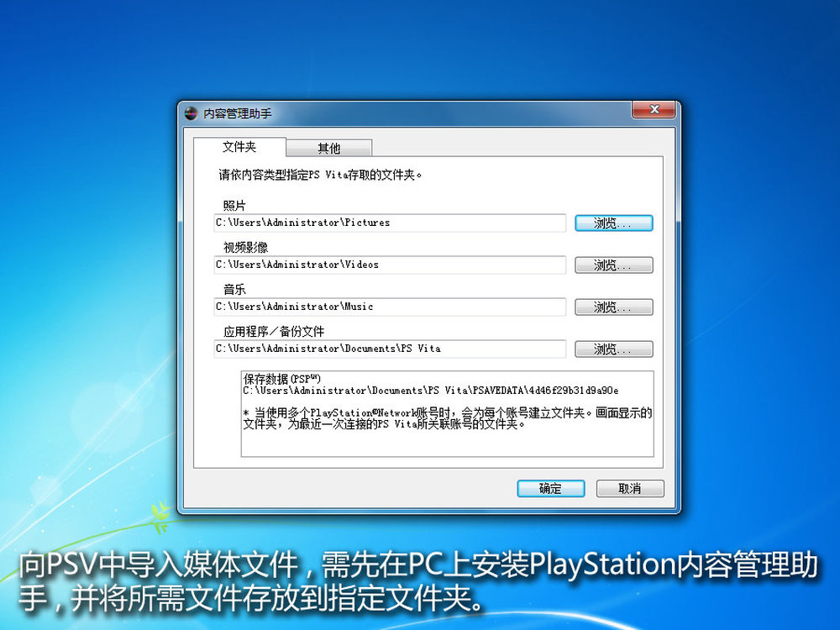Click the PSAVEDATA folder path text
Viewport: 840px width, 630px height.
[x=431, y=391]
